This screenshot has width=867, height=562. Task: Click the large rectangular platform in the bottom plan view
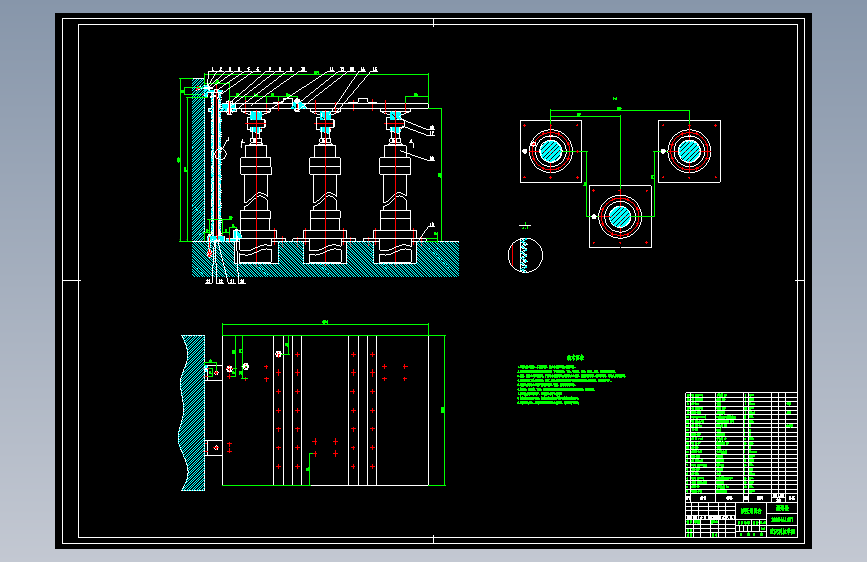coord(325,410)
